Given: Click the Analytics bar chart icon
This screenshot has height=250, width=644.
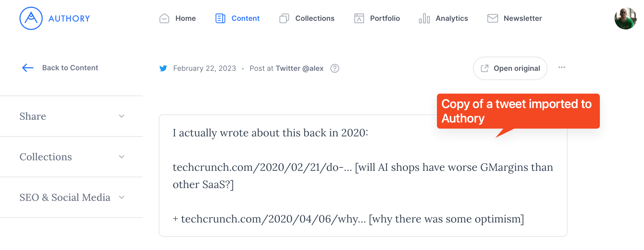Looking at the screenshot, I should coord(424,18).
